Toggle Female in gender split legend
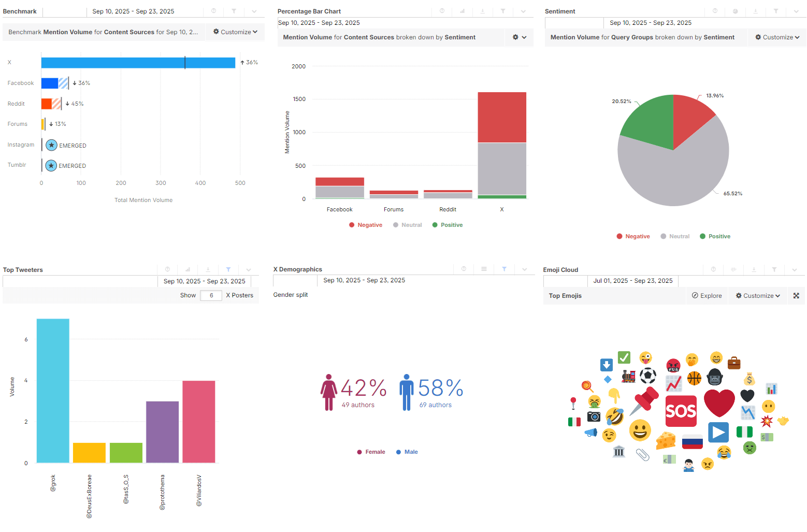Viewport: 807px width, 532px height. (x=371, y=452)
